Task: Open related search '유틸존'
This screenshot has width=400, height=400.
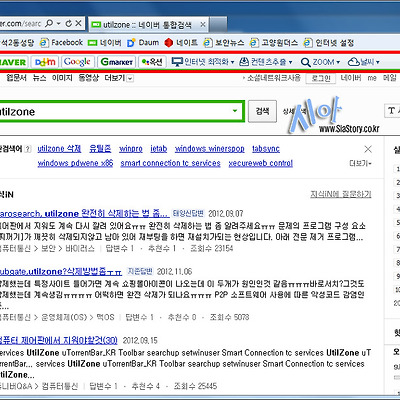Action: [x=100, y=149]
